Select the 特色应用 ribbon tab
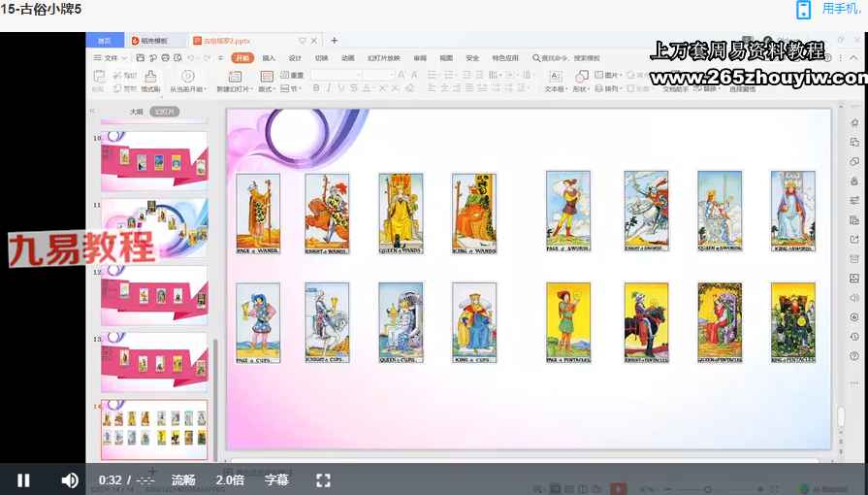The height and width of the screenshot is (495, 868). pyautogui.click(x=505, y=57)
